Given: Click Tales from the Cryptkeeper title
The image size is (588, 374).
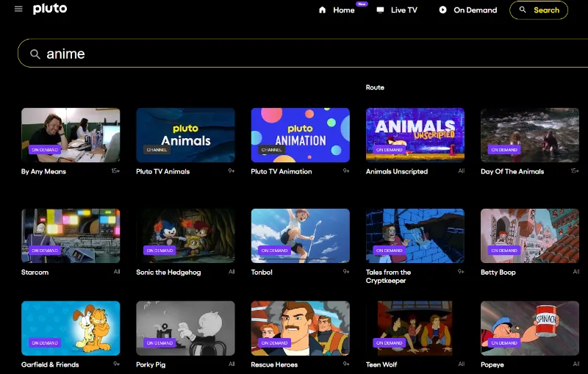Looking at the screenshot, I should 388,276.
